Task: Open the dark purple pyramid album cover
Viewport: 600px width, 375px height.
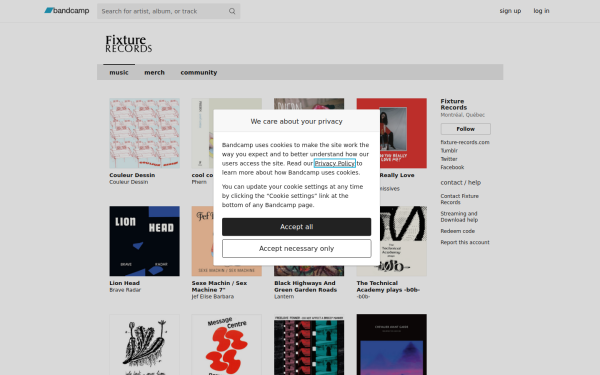Action: (391, 345)
